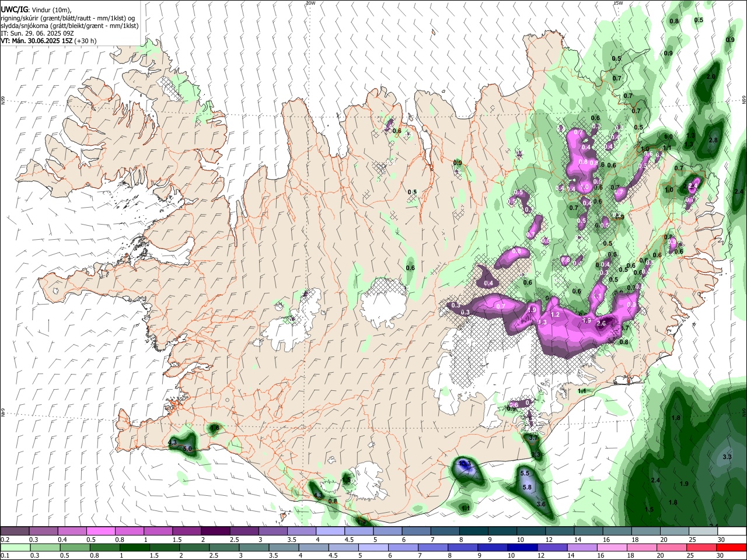The width and height of the screenshot is (747, 560).
Task: Click the 'VT: Mán. 30.06.2025 15Z (+30 h)' line
Action: [48, 41]
